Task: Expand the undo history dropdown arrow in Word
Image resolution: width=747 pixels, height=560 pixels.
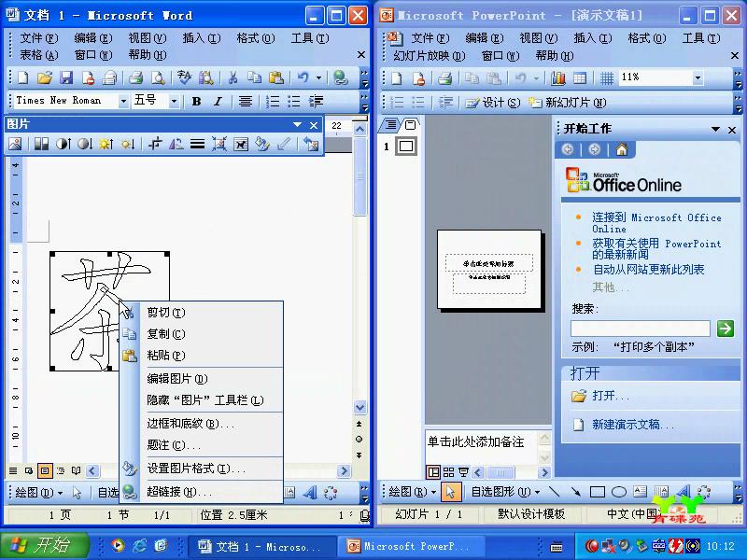Action: pyautogui.click(x=318, y=77)
